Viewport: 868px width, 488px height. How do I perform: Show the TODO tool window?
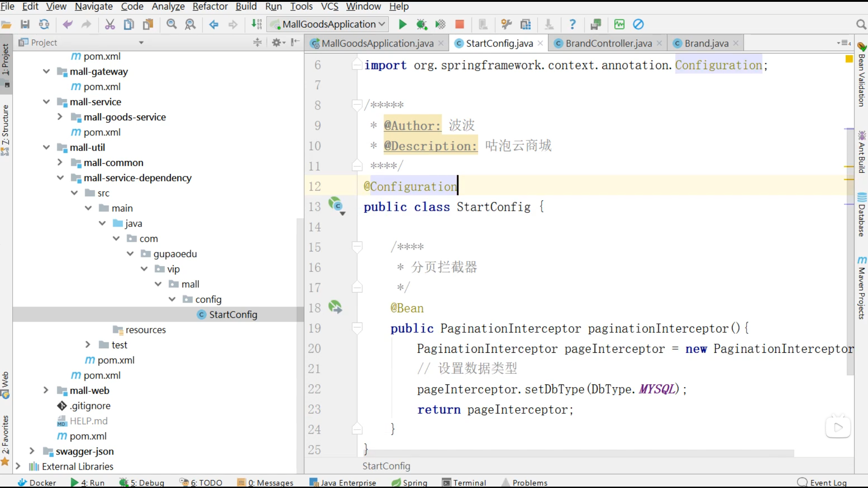tap(206, 483)
